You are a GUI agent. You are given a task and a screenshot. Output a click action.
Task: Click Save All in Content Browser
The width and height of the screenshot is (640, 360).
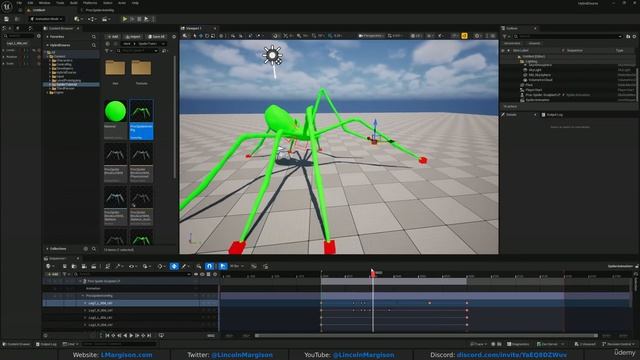[156, 36]
